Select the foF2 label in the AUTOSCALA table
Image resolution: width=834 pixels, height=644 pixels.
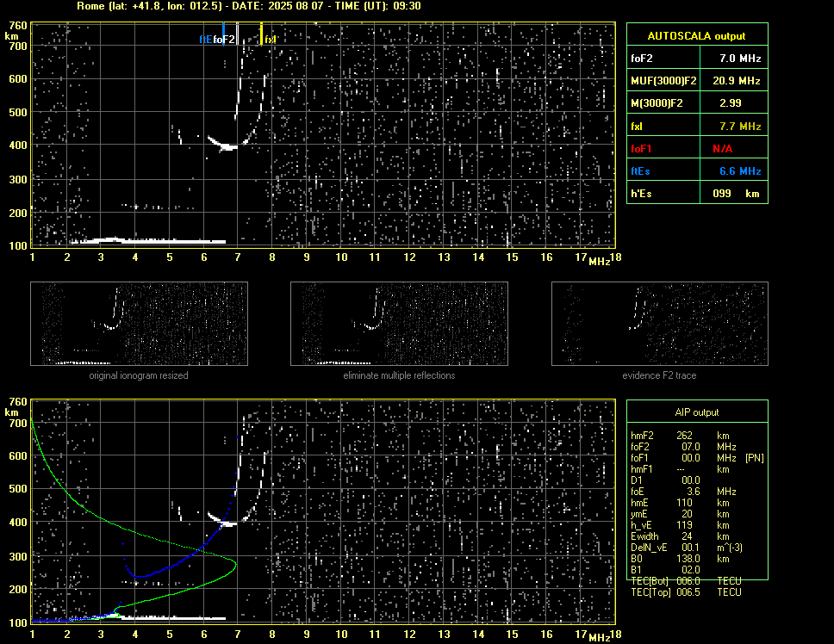642,59
